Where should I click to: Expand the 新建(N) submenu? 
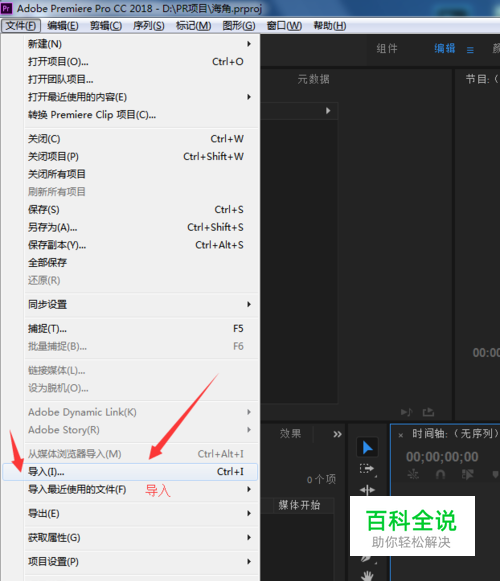point(249,44)
